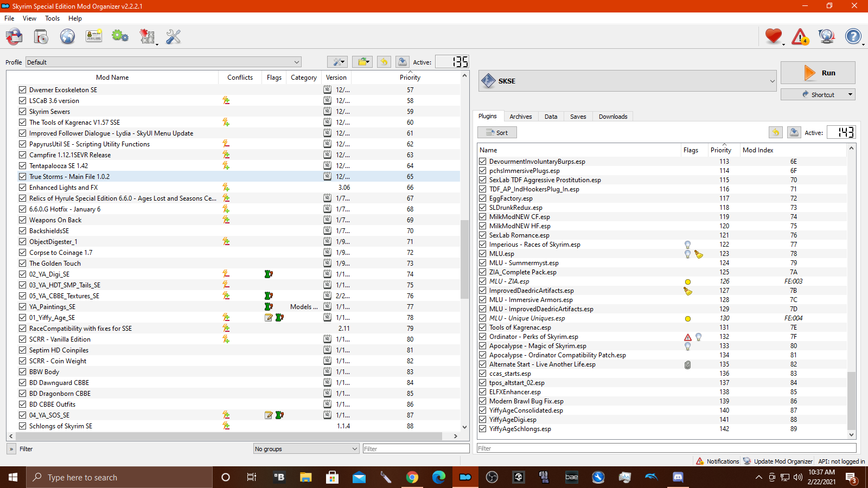
Task: Open the blue question mark Help icon
Action: pyautogui.click(x=853, y=37)
